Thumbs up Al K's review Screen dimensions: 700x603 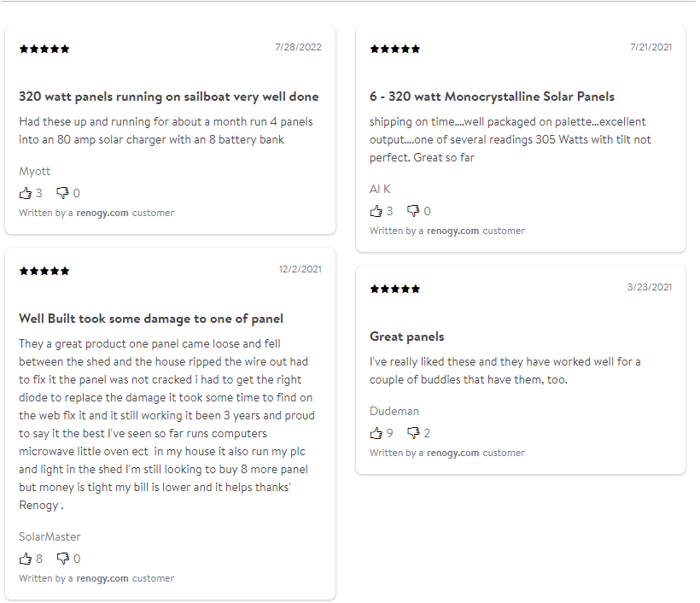coord(376,211)
